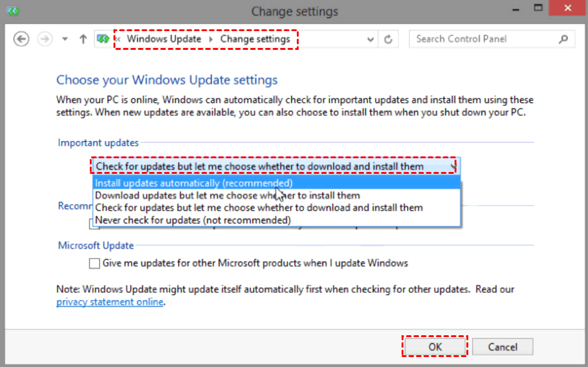
Task: Choose Check for updates but let me choose in list
Action: click(x=276, y=207)
